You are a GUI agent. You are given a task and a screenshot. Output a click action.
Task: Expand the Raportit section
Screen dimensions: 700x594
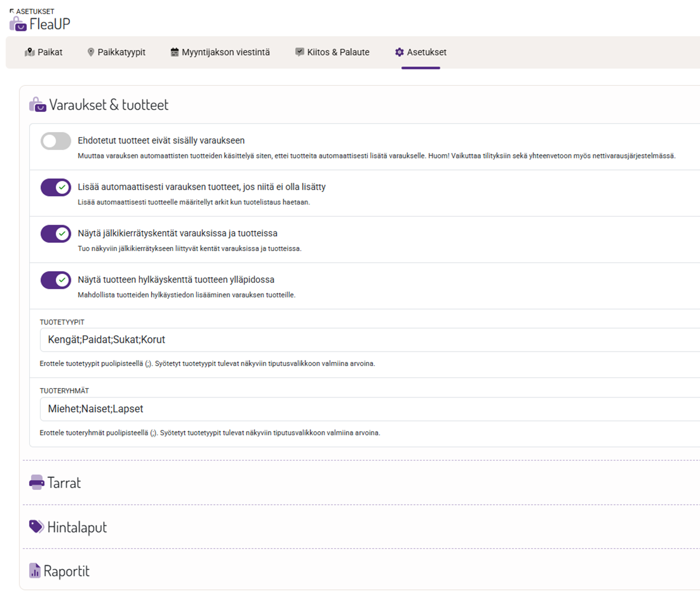[x=66, y=571]
